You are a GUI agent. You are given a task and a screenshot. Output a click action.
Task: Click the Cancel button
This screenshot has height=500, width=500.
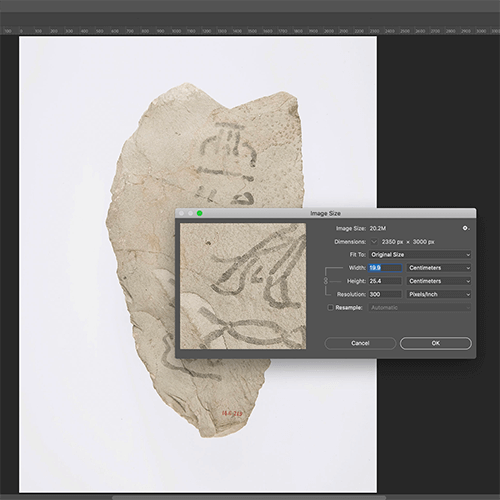coord(360,343)
